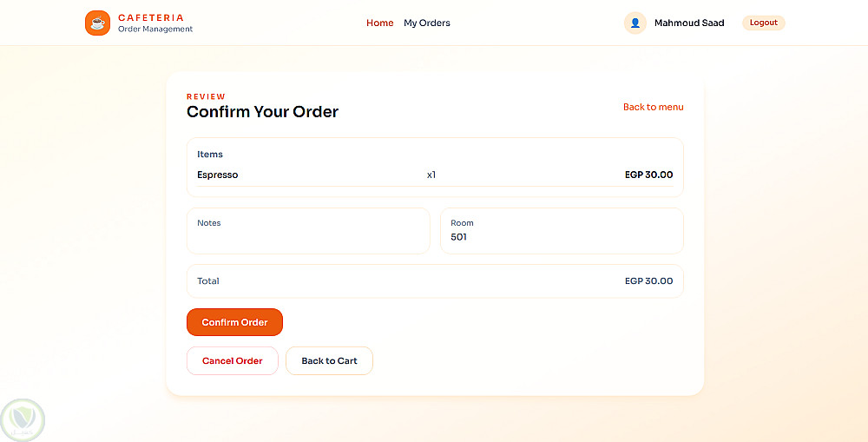Follow the Back to menu link
Viewport: 868px width, 442px height.
point(653,107)
